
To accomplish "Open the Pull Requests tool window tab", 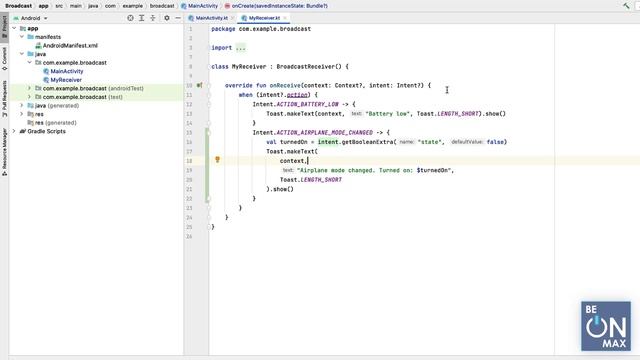I will tap(4, 99).
